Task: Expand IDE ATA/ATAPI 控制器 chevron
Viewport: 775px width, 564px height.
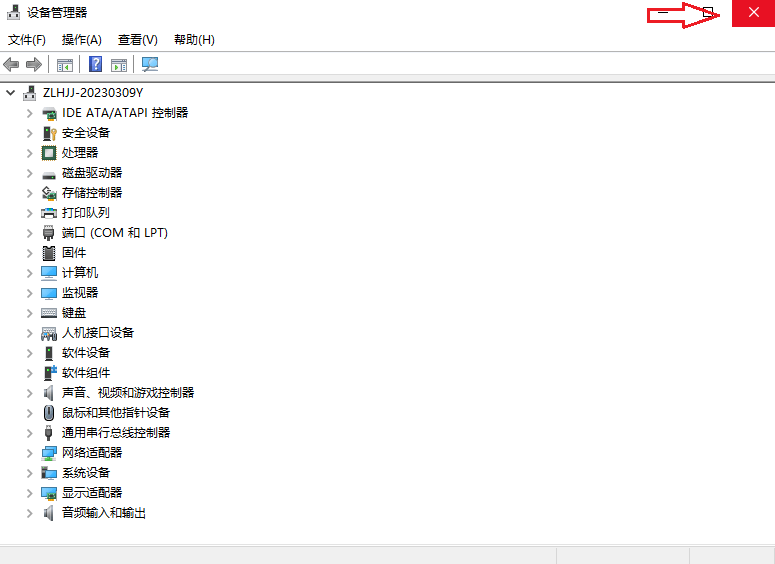Action: (30, 113)
